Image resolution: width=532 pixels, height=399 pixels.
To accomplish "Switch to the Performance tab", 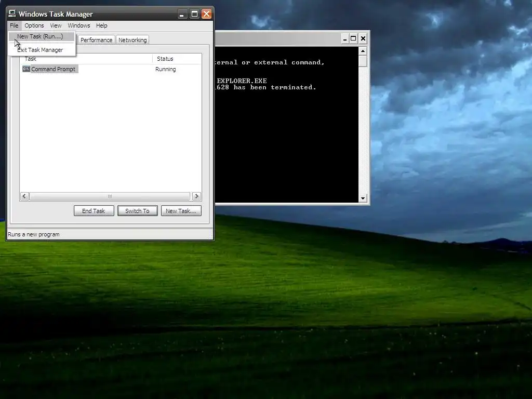I will (96, 40).
